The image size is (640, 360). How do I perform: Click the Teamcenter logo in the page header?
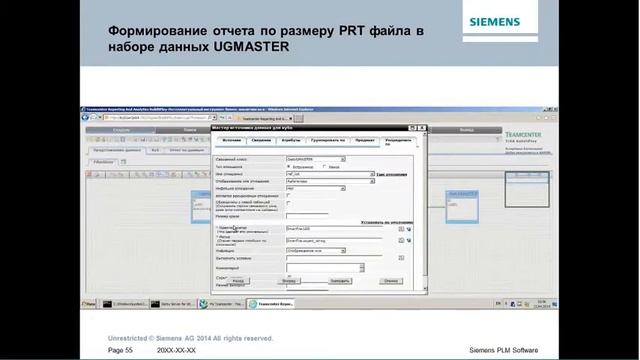tap(523, 134)
